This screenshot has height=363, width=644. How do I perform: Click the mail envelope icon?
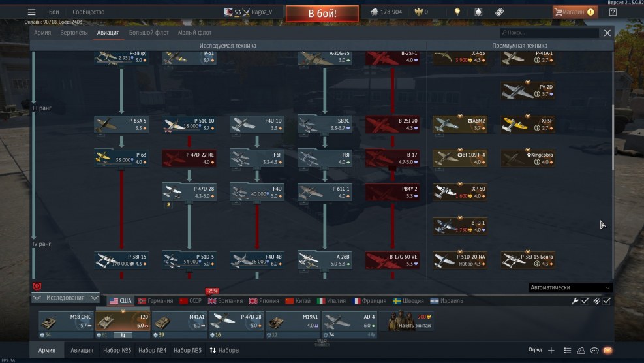point(608,351)
